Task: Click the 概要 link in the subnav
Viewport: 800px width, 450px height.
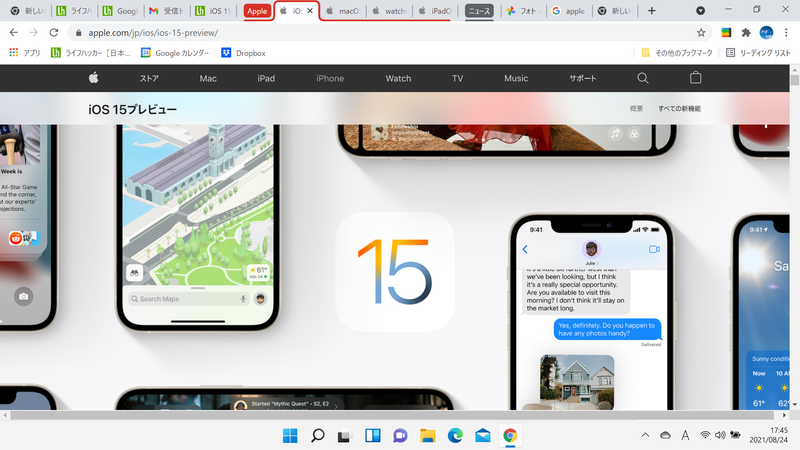Action: point(636,109)
